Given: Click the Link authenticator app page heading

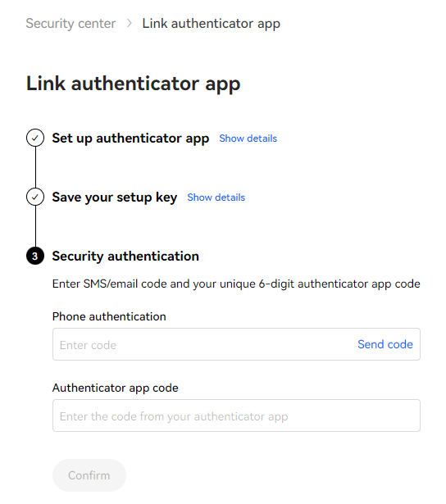Looking at the screenshot, I should pyautogui.click(x=133, y=84).
